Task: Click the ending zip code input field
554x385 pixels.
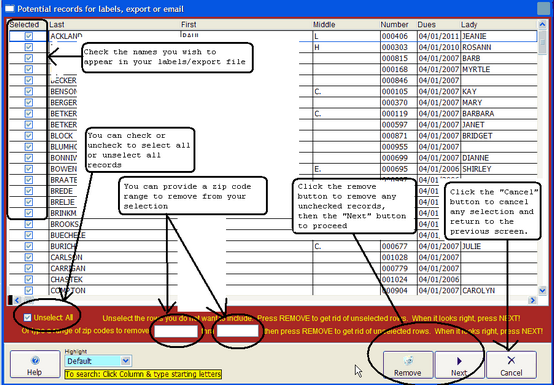Action: click(x=237, y=331)
